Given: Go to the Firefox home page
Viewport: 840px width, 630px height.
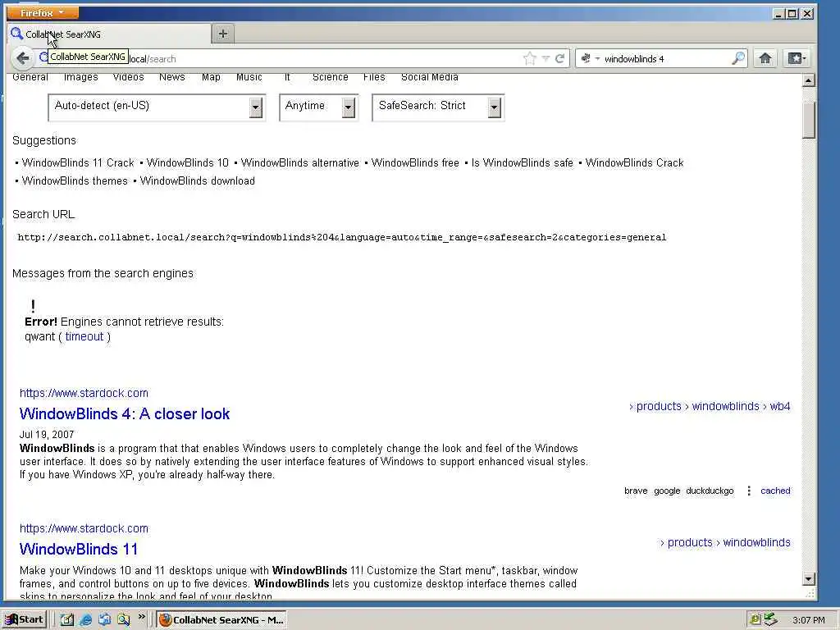Looking at the screenshot, I should [x=765, y=58].
